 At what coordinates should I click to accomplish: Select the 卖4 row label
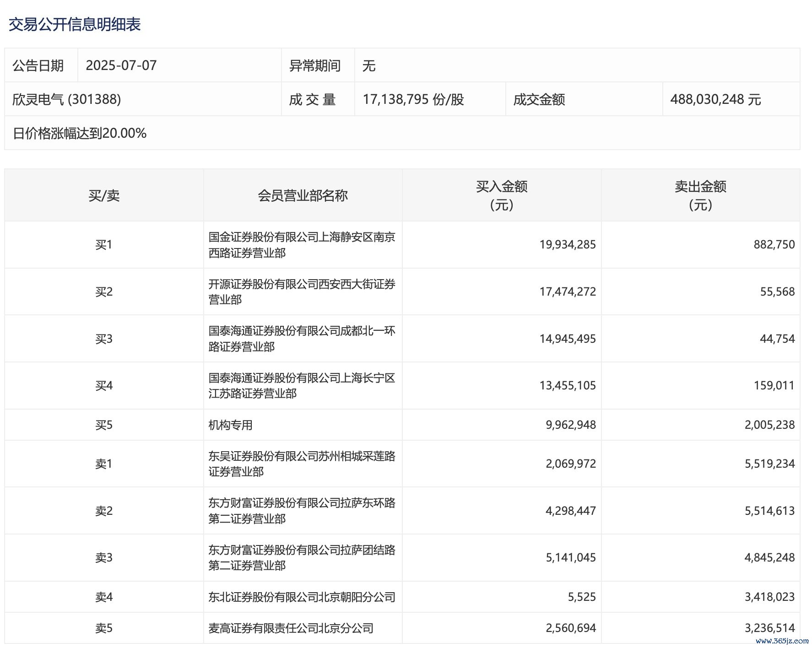point(104,597)
